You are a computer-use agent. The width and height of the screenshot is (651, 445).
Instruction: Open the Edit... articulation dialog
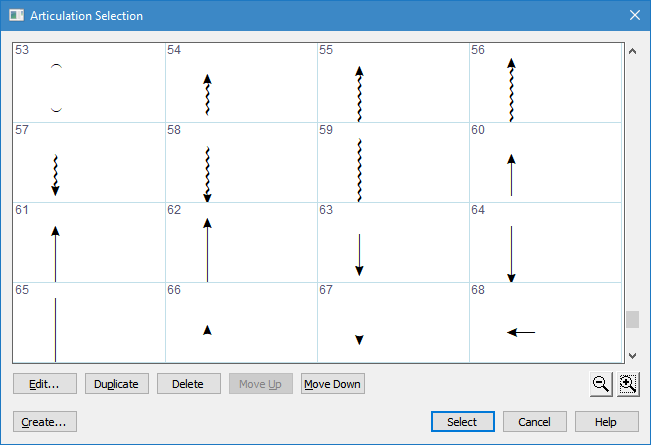(45, 384)
